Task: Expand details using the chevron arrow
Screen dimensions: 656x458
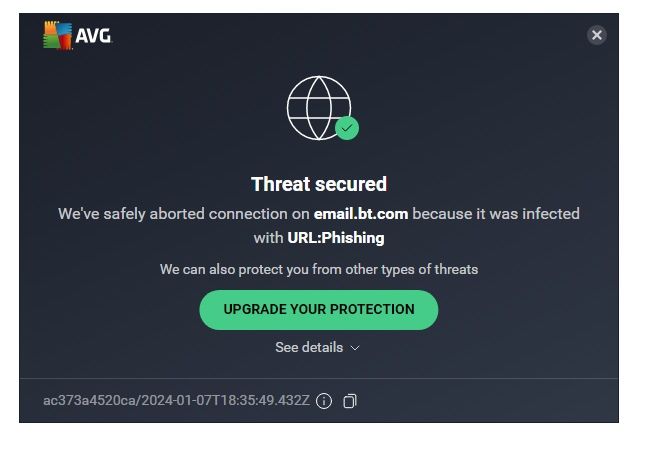Action: [x=355, y=348]
